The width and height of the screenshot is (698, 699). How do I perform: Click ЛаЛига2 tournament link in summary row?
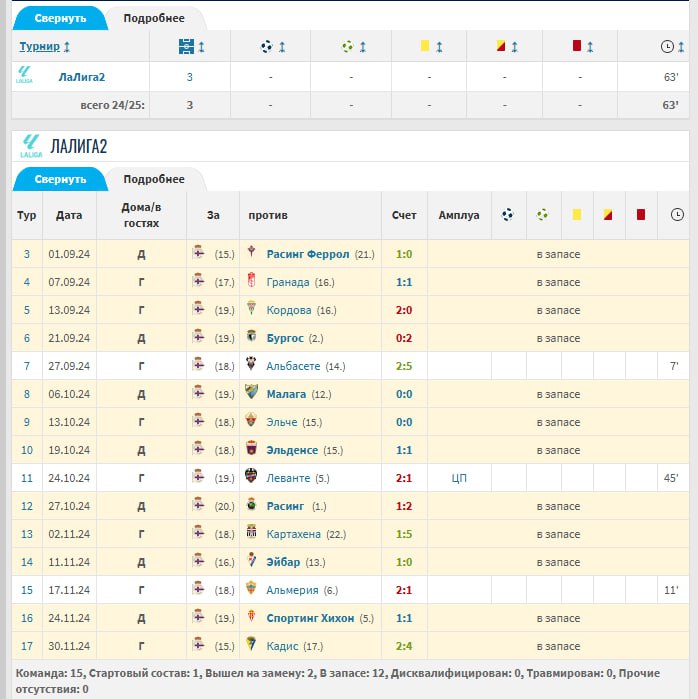click(x=82, y=76)
